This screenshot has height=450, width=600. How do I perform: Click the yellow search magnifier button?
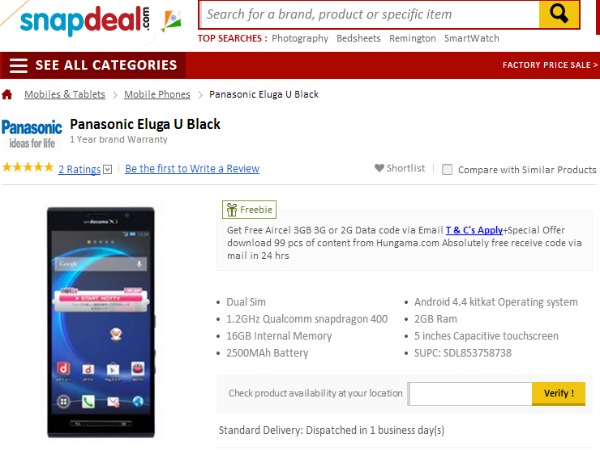point(559,15)
